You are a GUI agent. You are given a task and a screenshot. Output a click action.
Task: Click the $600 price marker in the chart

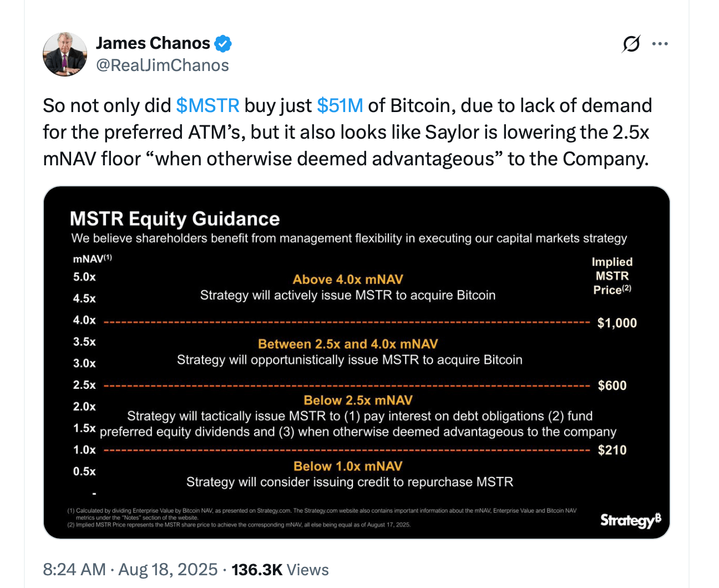tap(612, 385)
